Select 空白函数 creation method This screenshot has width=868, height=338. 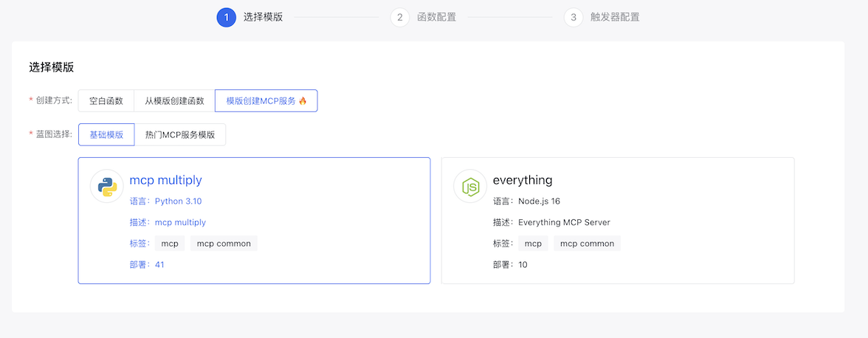coord(106,101)
